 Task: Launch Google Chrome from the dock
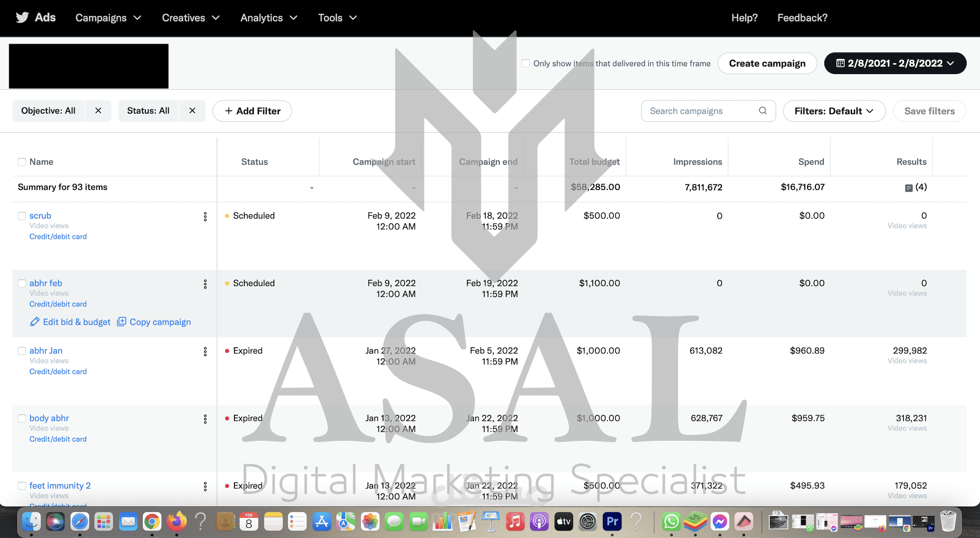[x=152, y=521]
